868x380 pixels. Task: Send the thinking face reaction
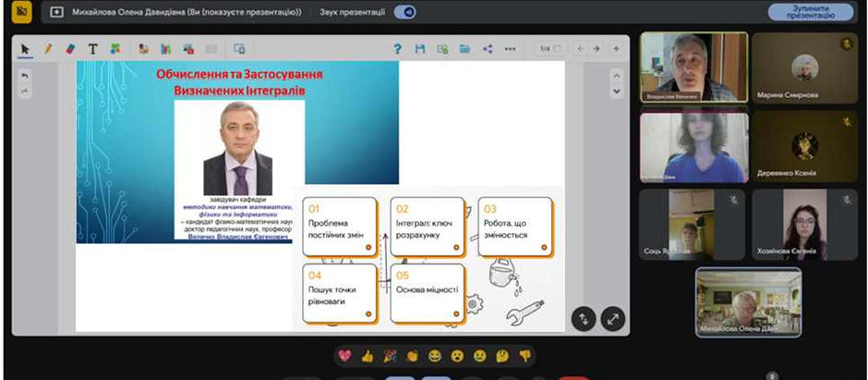point(502,356)
